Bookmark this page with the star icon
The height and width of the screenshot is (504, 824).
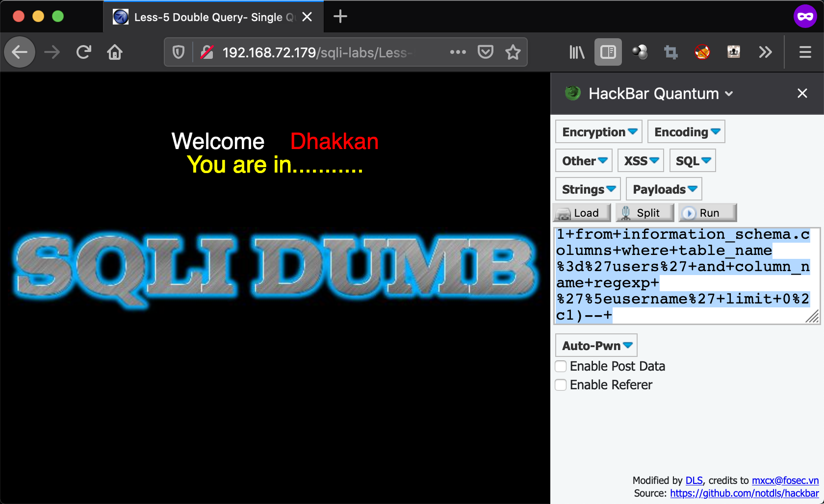pos(513,52)
